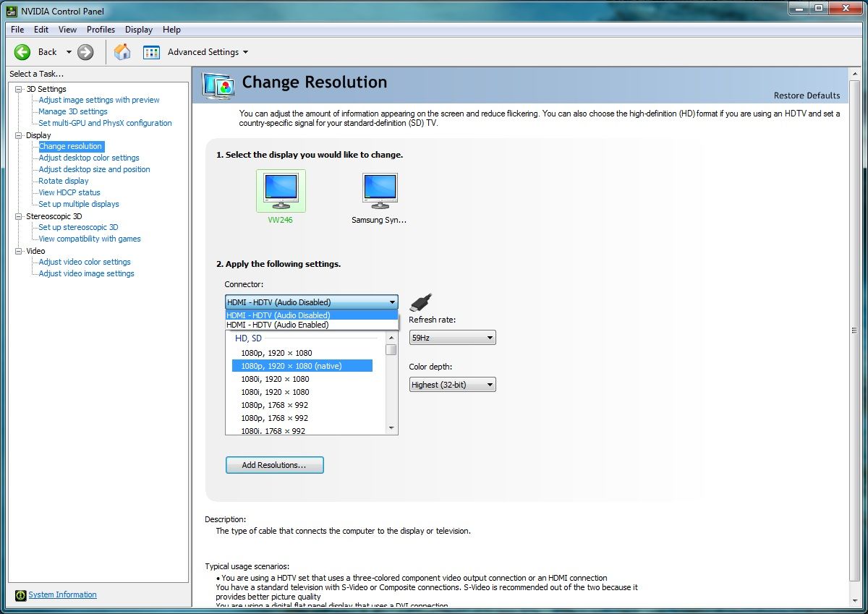Image resolution: width=868 pixels, height=614 pixels.
Task: Open View HDCP status
Action: pyautogui.click(x=69, y=192)
